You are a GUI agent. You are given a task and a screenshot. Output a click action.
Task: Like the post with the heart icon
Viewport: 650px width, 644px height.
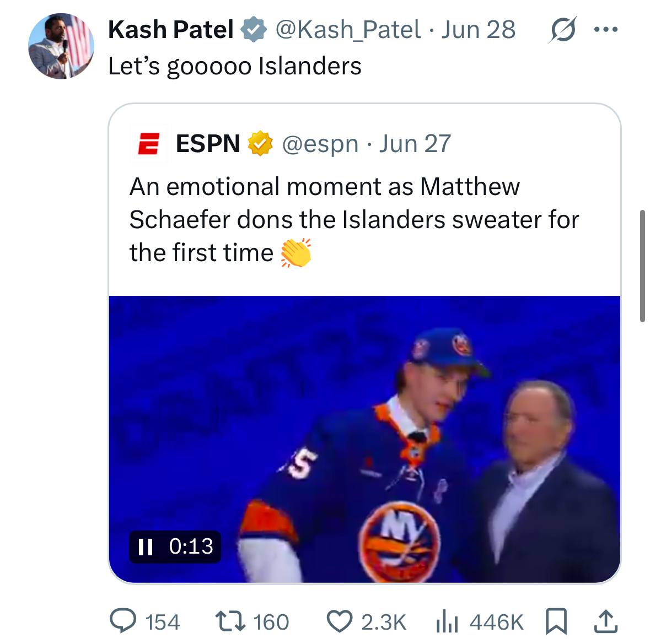[340, 621]
